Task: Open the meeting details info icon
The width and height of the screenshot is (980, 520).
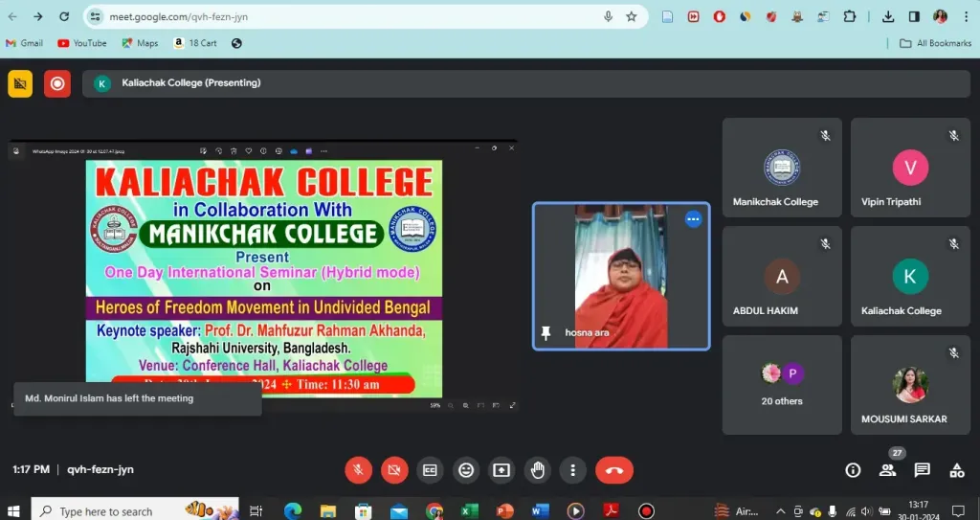Action: point(853,470)
